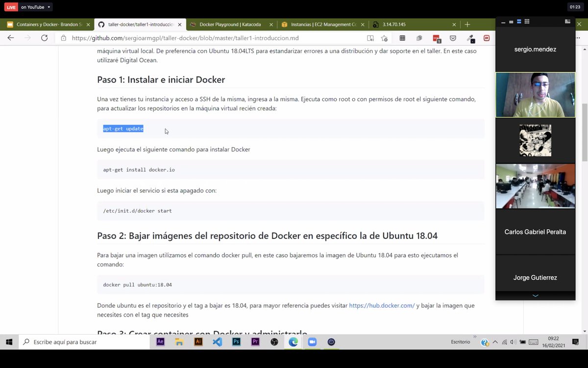The width and height of the screenshot is (588, 368).
Task: Click the lock icon beside the URL
Action: pyautogui.click(x=64, y=38)
